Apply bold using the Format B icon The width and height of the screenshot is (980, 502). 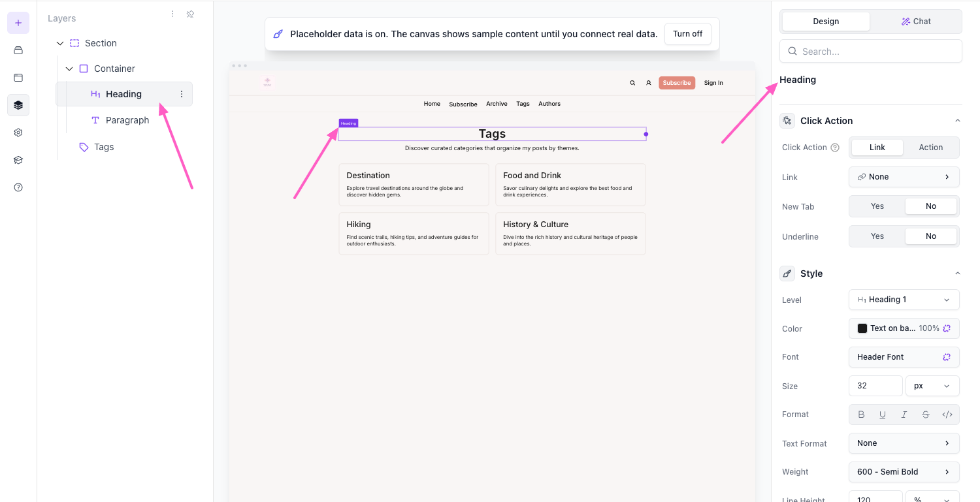coord(861,415)
